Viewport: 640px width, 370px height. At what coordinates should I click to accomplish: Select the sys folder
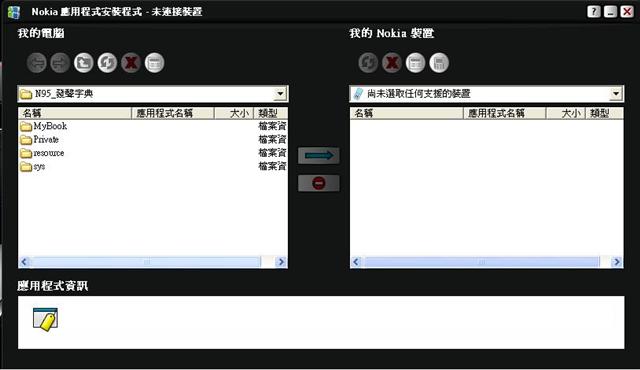(33, 166)
